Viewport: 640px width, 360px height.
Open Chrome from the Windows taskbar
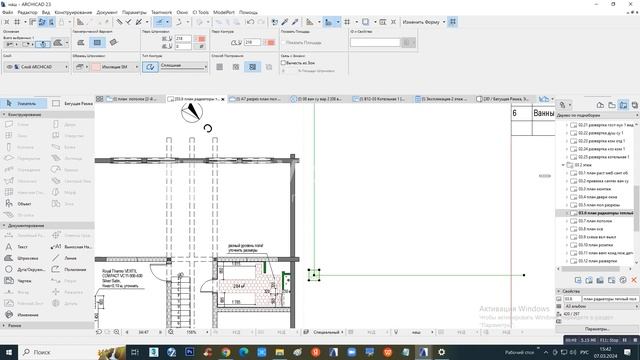pyautogui.click(x=225, y=352)
